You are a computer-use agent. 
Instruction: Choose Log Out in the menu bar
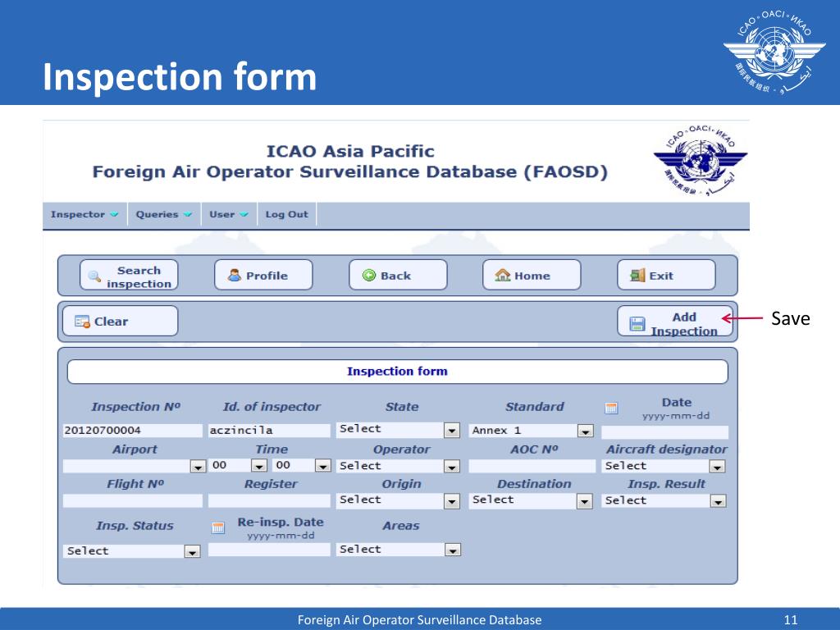pyautogui.click(x=286, y=214)
